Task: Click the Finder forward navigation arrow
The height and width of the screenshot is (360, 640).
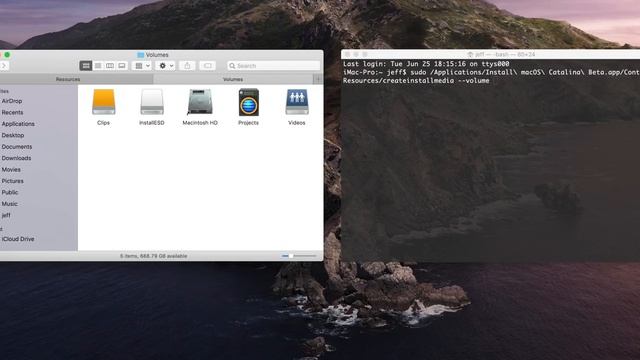Action: (4, 66)
